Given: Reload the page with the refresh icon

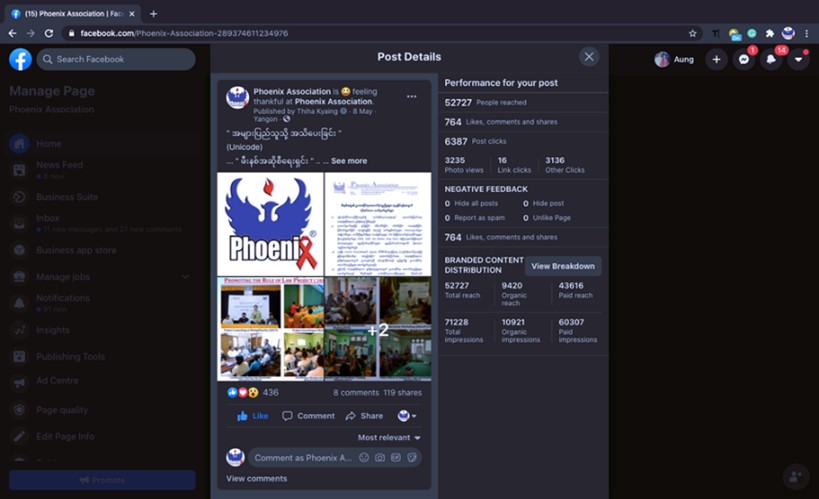Looking at the screenshot, I should [49, 33].
